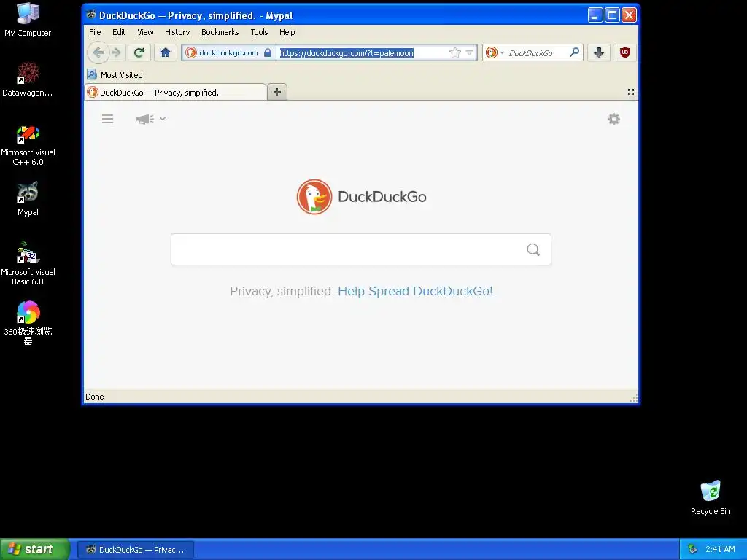Open the File menu
The height and width of the screenshot is (560, 747).
pyautogui.click(x=95, y=32)
